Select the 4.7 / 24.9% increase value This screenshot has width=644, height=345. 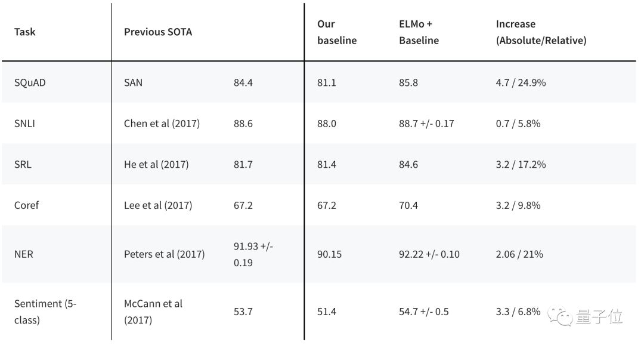(x=521, y=82)
